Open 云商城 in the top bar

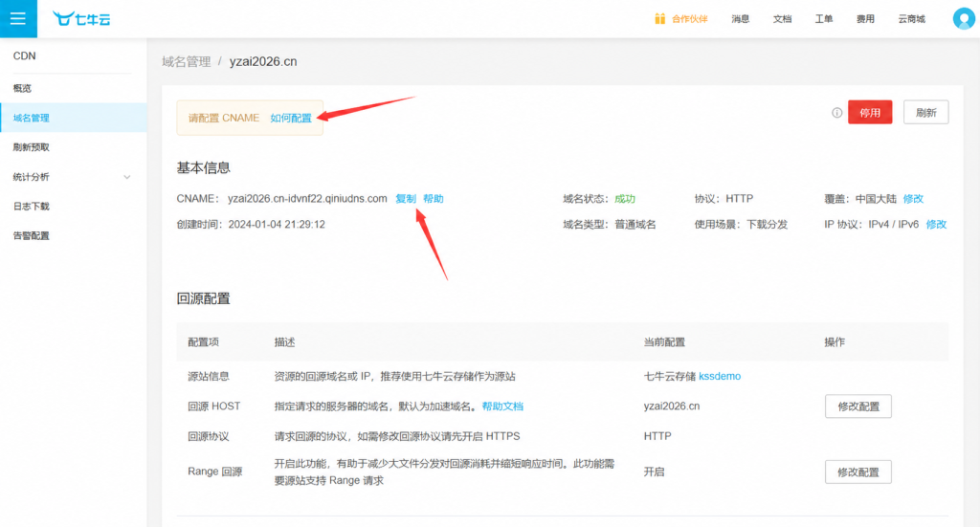click(912, 19)
